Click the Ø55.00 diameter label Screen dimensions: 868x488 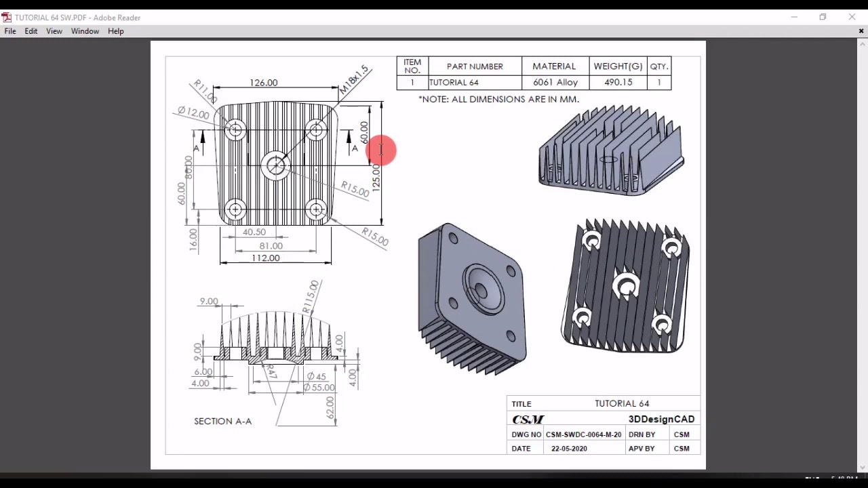319,388
